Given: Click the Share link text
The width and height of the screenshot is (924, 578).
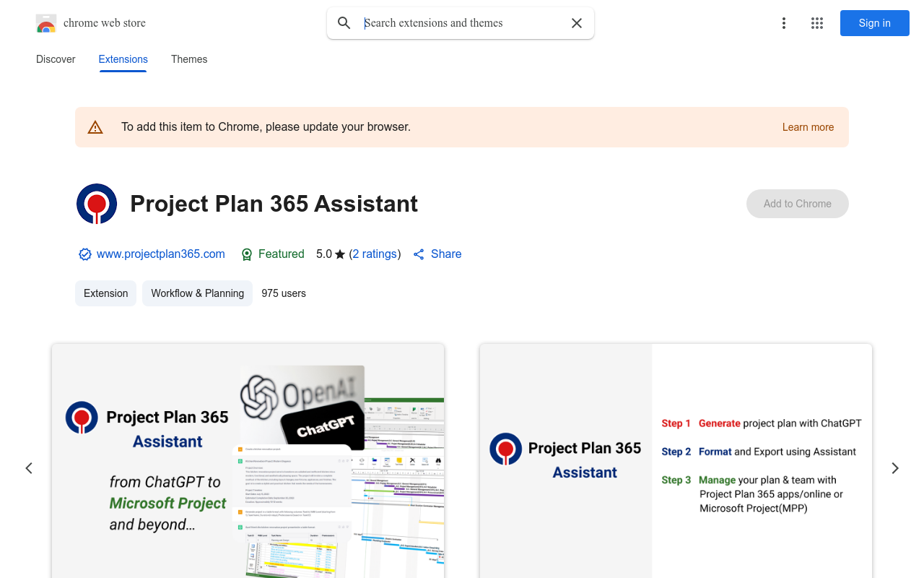Looking at the screenshot, I should click(446, 254).
